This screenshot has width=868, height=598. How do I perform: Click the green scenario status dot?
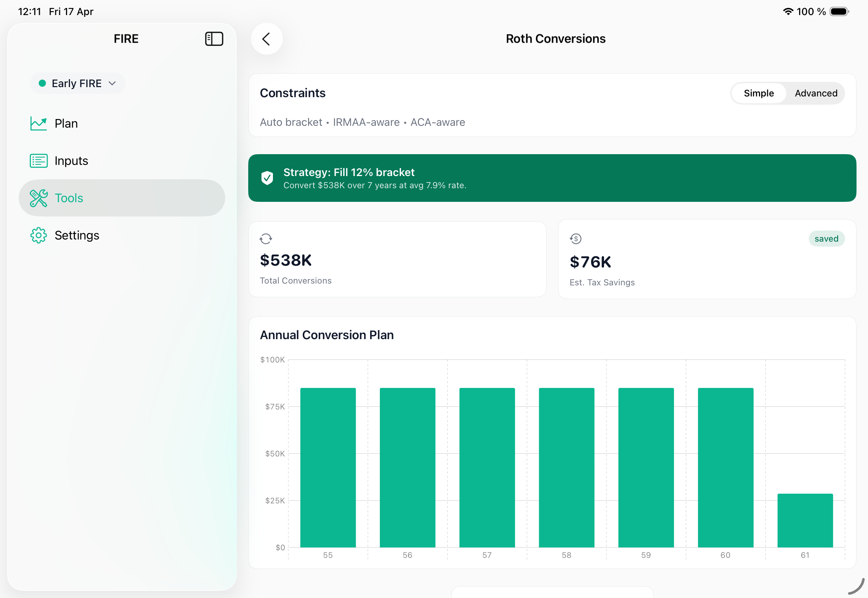point(42,83)
